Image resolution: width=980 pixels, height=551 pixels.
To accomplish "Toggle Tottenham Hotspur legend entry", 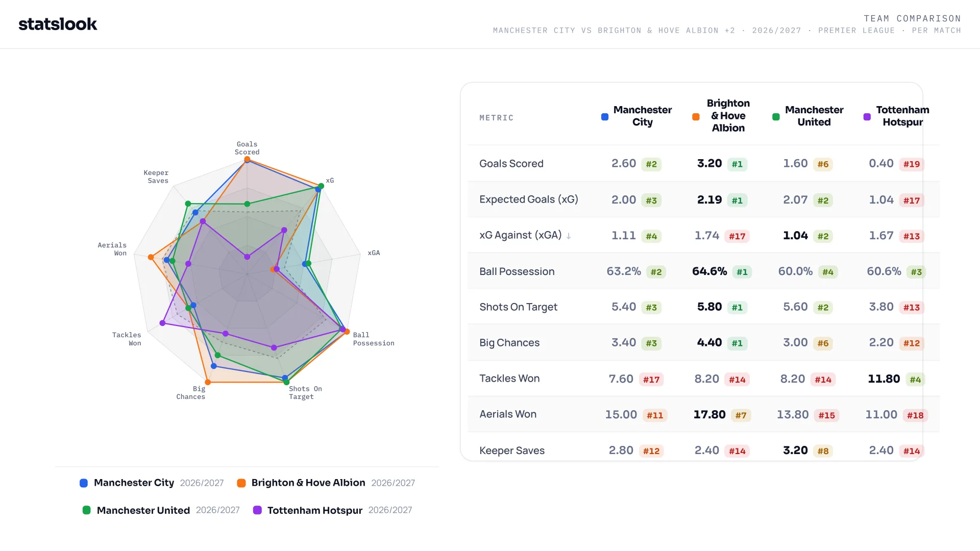I will (333, 510).
